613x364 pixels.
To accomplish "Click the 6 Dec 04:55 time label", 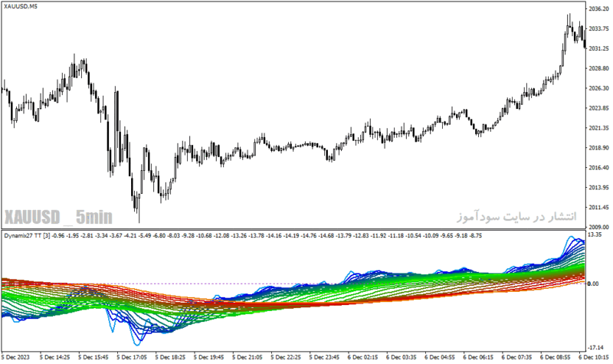I will (440, 357).
